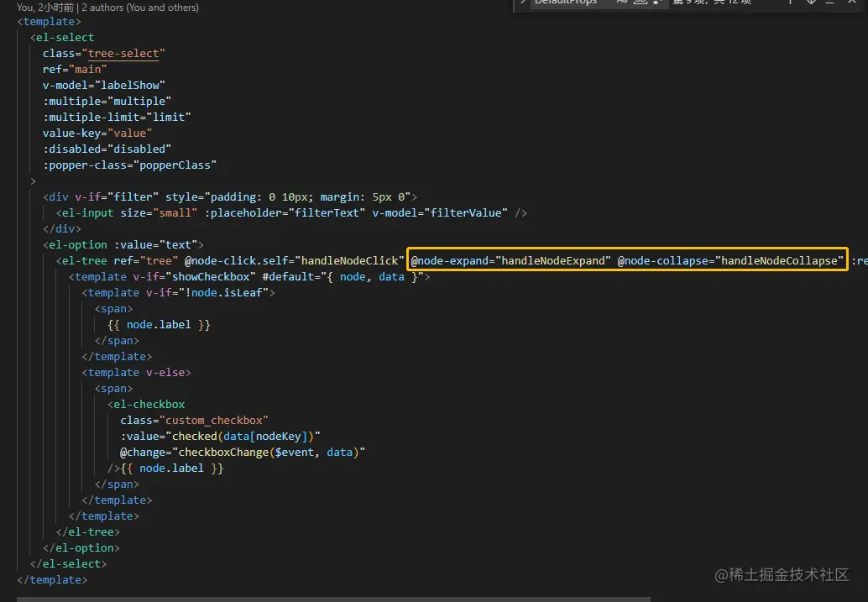The image size is (868, 602).
Task: Click the <el-tree ref="tree" tag
Action: coord(117,261)
